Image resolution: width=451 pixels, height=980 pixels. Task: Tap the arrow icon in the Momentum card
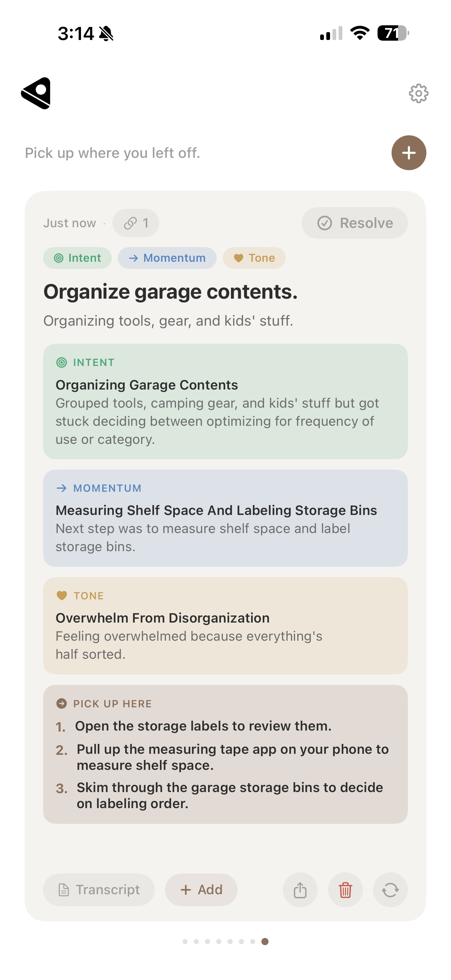click(x=62, y=488)
